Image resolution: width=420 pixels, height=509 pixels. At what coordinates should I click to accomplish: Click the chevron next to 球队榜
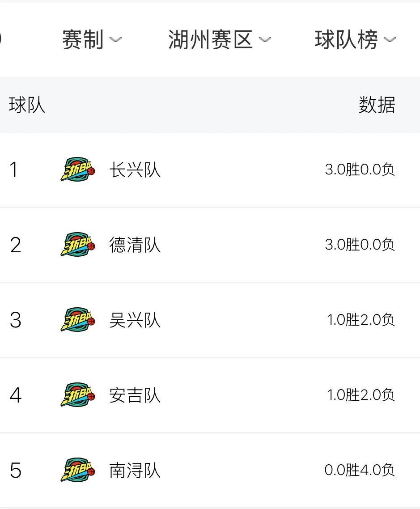tap(390, 40)
